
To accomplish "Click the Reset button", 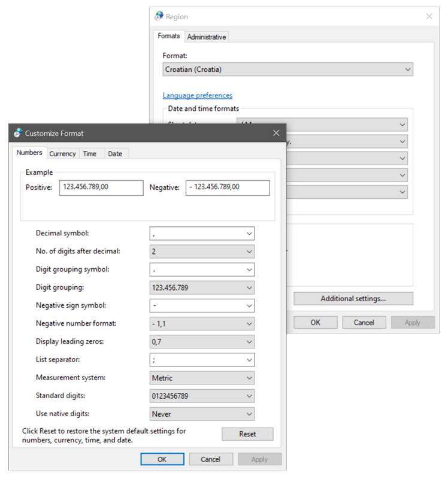I will click(247, 434).
